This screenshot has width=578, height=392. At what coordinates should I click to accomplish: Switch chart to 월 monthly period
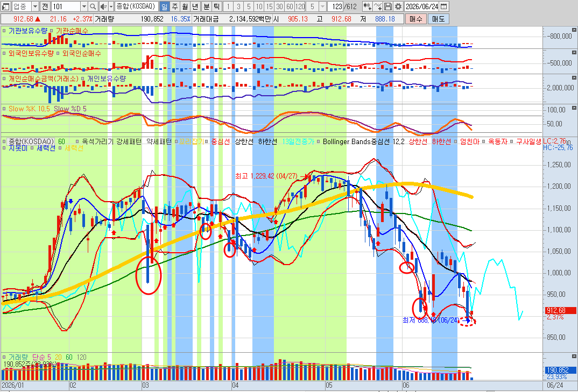[x=185, y=6]
